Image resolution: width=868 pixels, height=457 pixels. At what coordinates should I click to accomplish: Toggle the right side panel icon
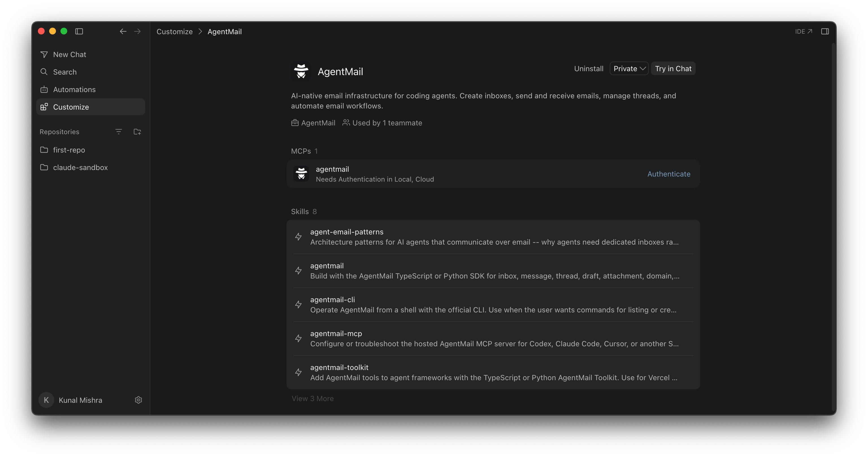(824, 31)
